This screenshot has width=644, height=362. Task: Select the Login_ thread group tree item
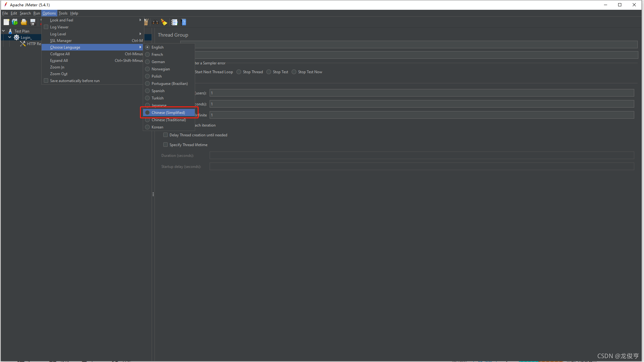point(26,37)
